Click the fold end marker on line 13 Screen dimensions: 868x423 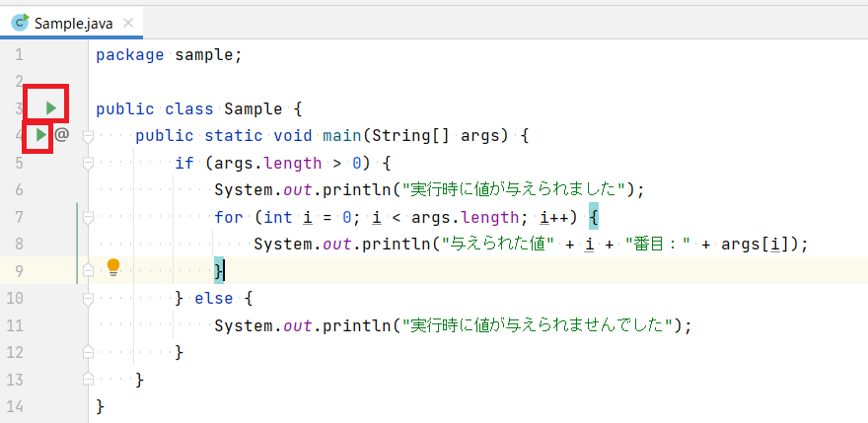click(88, 379)
